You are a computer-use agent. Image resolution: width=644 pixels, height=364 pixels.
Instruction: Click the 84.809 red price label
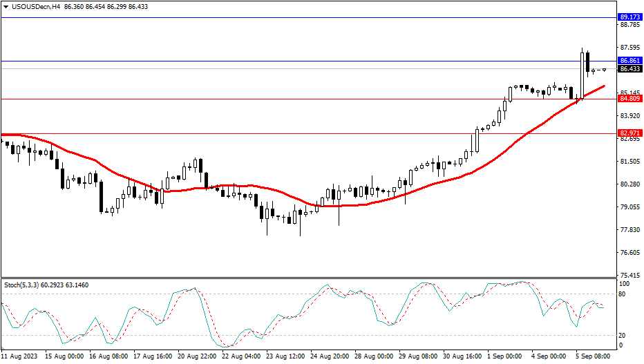629,99
